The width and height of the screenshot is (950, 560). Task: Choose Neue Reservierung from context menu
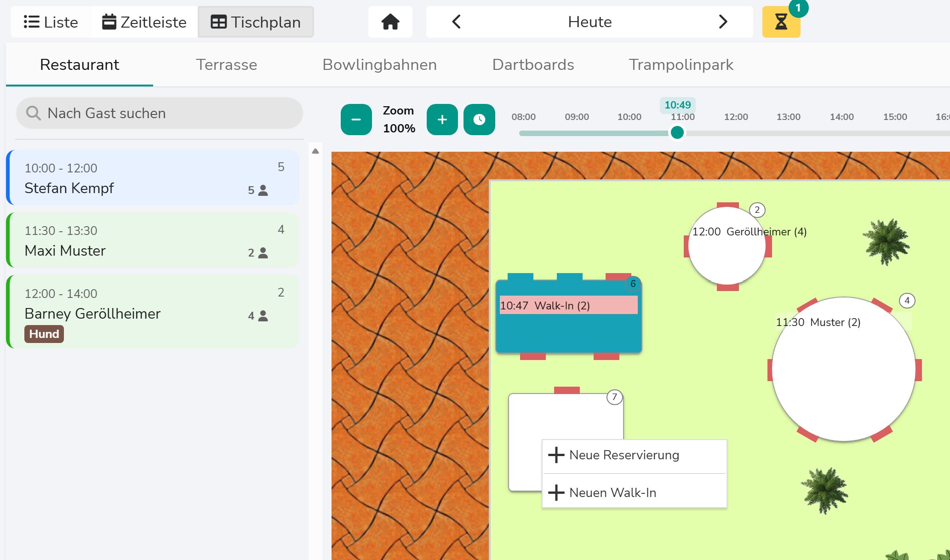click(635, 455)
